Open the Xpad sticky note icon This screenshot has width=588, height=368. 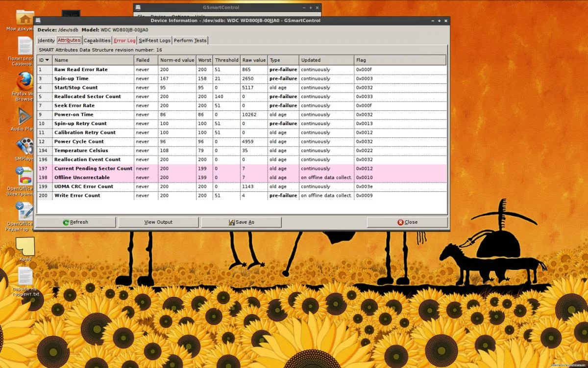click(x=25, y=246)
